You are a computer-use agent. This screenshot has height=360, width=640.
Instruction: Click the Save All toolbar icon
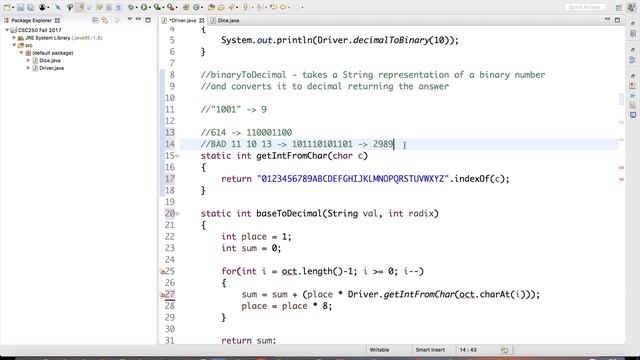30,7
